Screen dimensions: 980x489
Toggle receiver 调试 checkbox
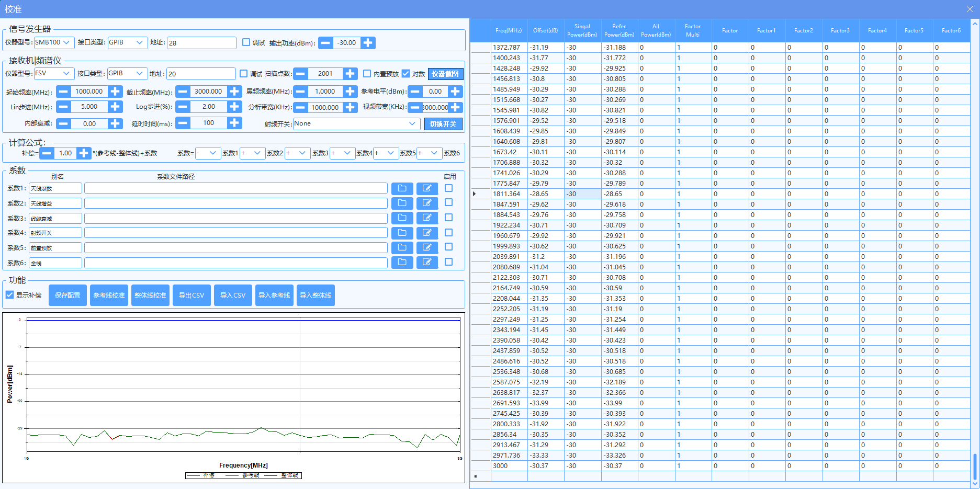pyautogui.click(x=244, y=74)
